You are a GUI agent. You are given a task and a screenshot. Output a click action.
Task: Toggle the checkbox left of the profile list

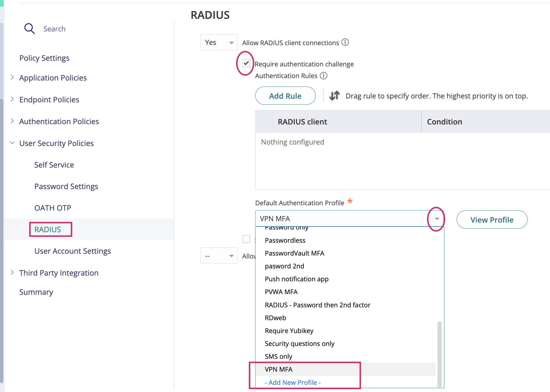click(246, 239)
